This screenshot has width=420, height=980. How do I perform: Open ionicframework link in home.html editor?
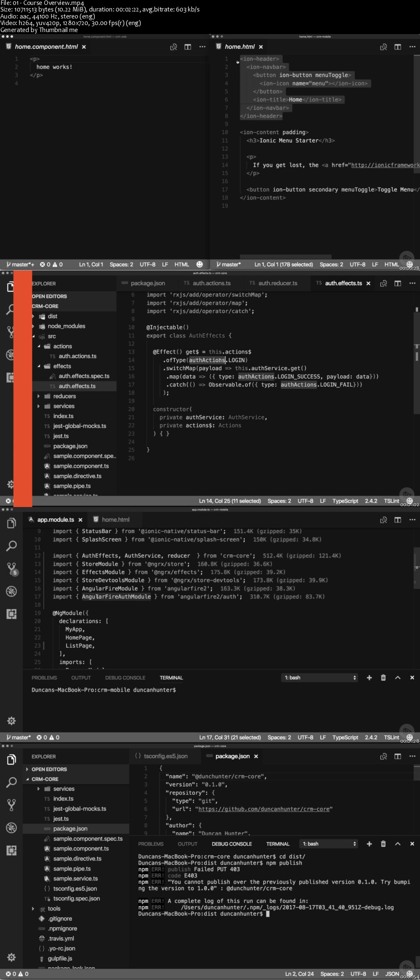(385, 165)
